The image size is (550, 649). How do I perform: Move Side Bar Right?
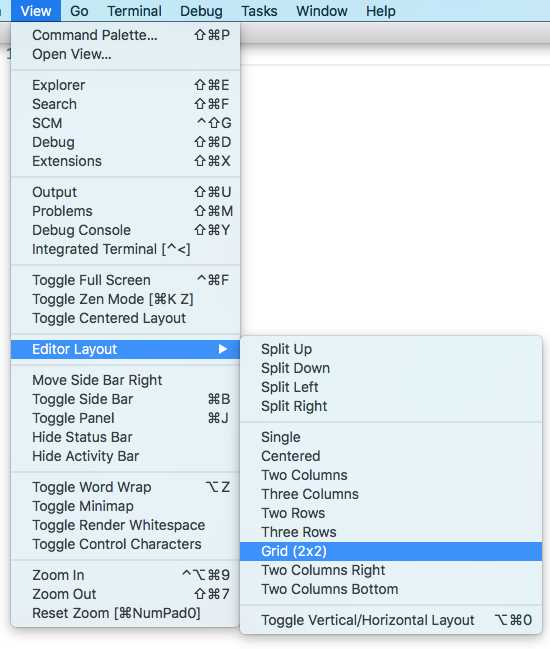(x=125, y=380)
